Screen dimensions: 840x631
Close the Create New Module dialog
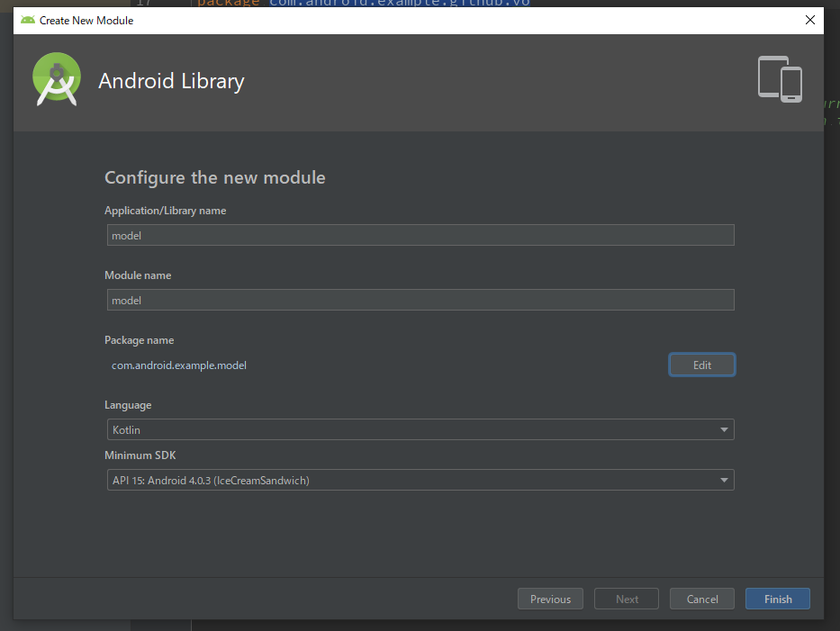tap(809, 20)
